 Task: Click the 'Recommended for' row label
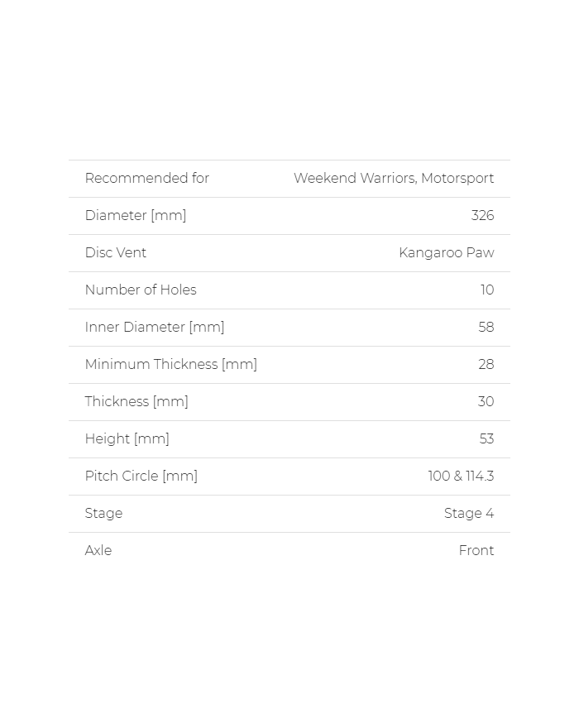[147, 179]
